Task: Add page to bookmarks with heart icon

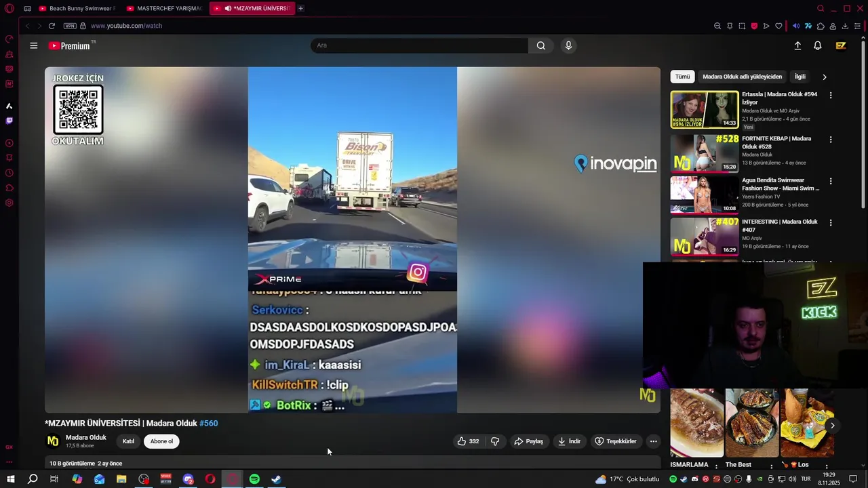Action: click(778, 26)
